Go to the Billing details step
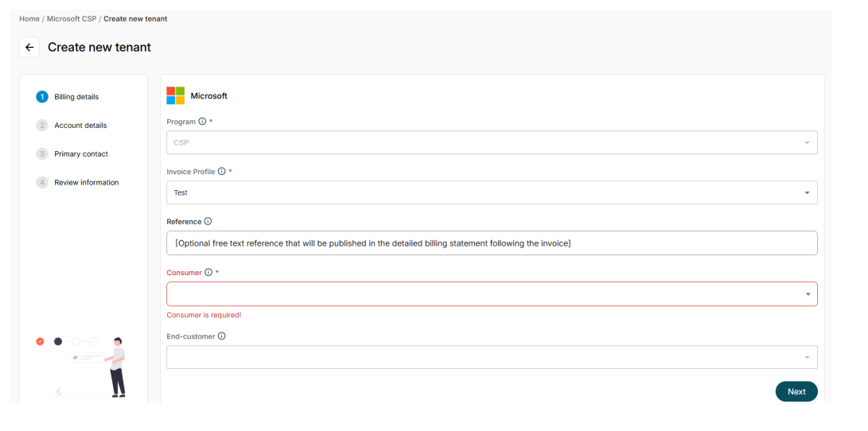This screenshot has width=868, height=431. [x=76, y=97]
